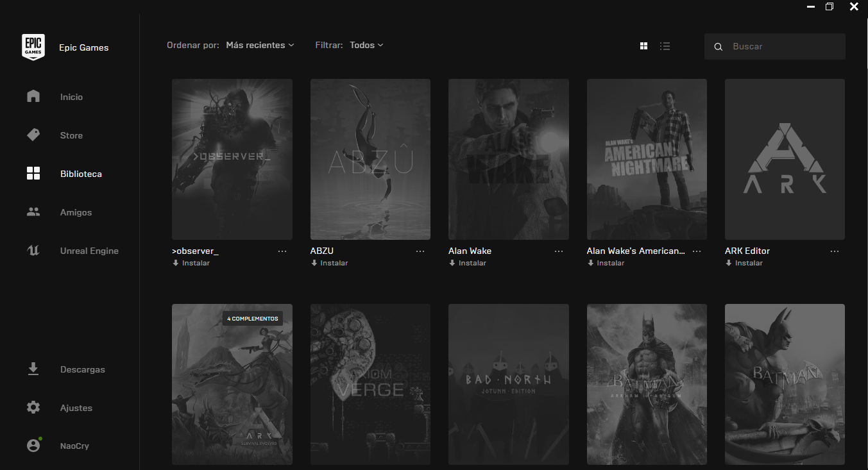The height and width of the screenshot is (470, 868).
Task: Select the Batman gargoyle cover in the last column
Action: point(785,384)
